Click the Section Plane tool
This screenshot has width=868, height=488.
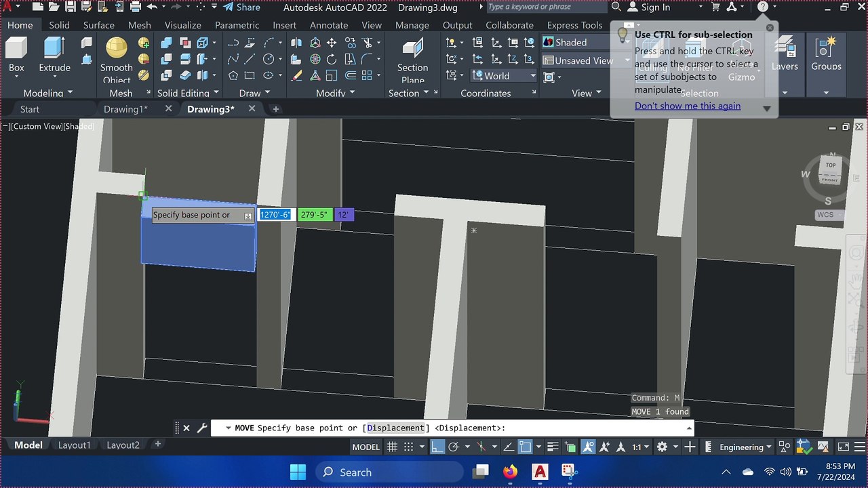(412, 59)
